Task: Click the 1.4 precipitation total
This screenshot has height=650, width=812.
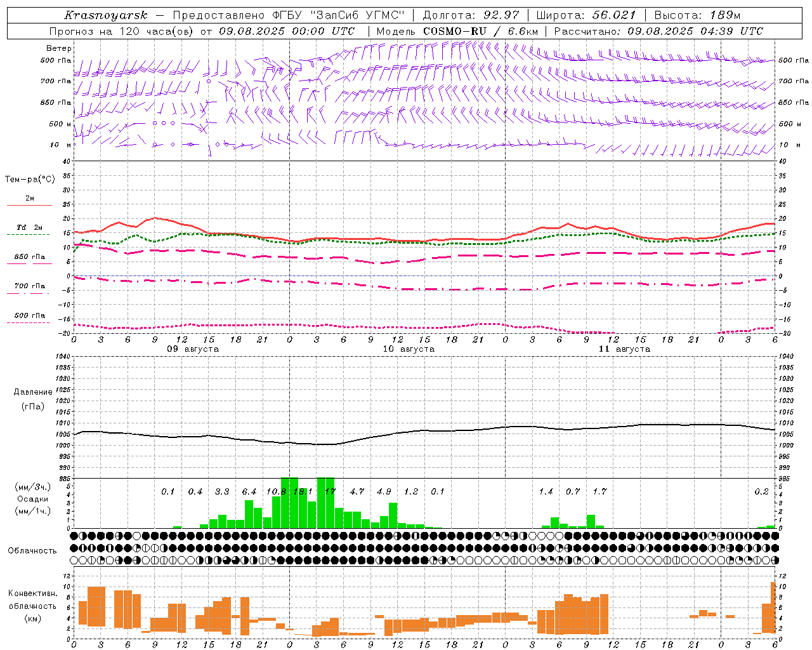Action: (546, 492)
